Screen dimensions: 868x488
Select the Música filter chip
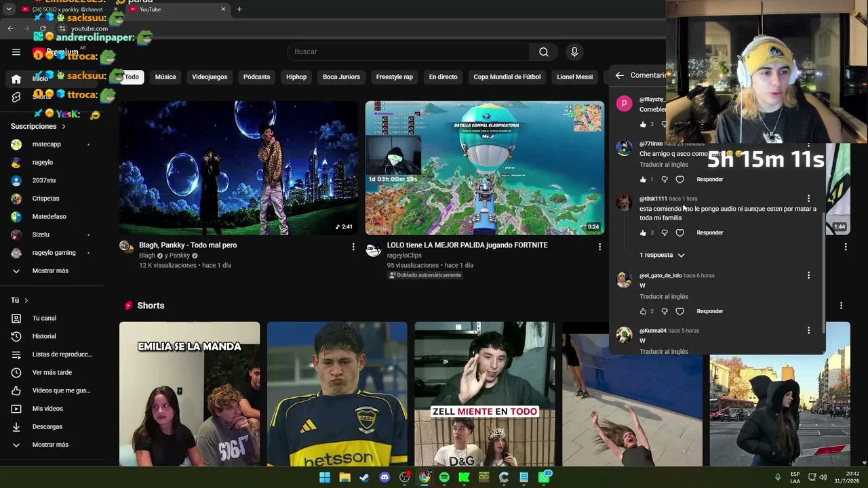[165, 77]
